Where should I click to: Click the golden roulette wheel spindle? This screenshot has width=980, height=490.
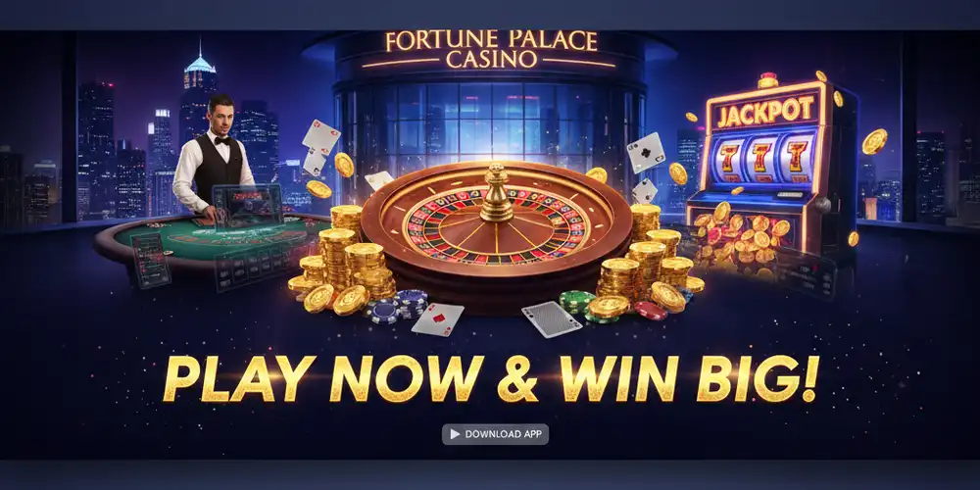click(496, 192)
